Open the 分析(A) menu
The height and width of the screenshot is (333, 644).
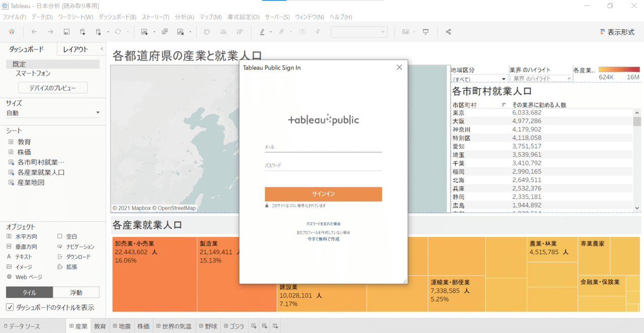pyautogui.click(x=185, y=17)
